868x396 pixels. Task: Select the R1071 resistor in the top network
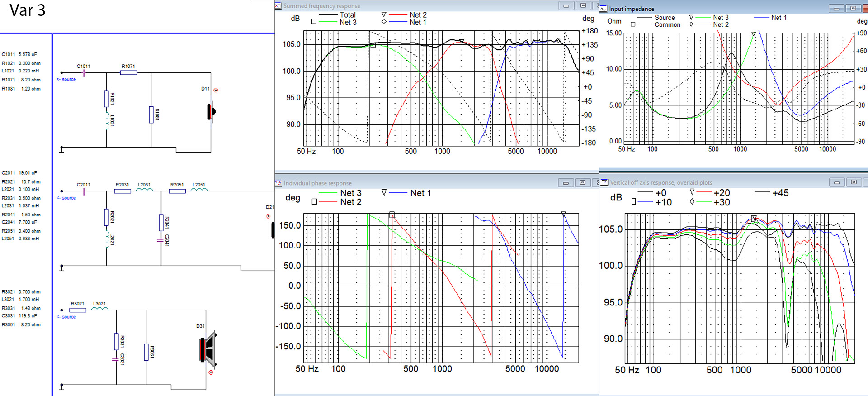pyautogui.click(x=128, y=72)
